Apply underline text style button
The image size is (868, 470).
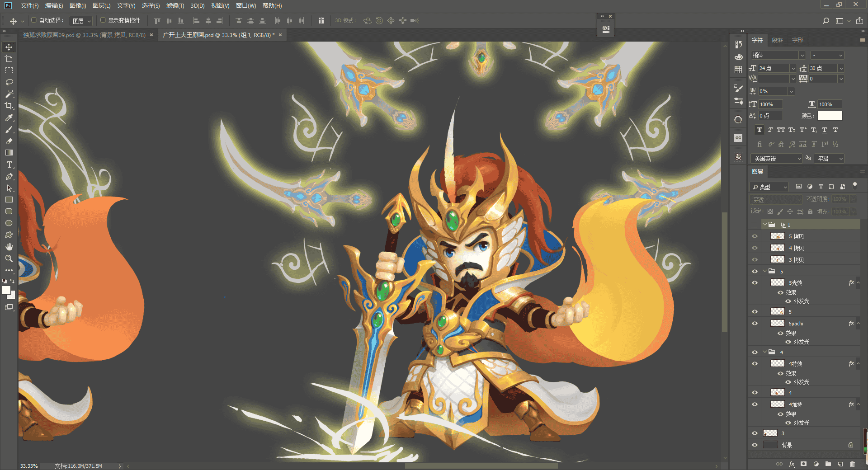pos(825,130)
